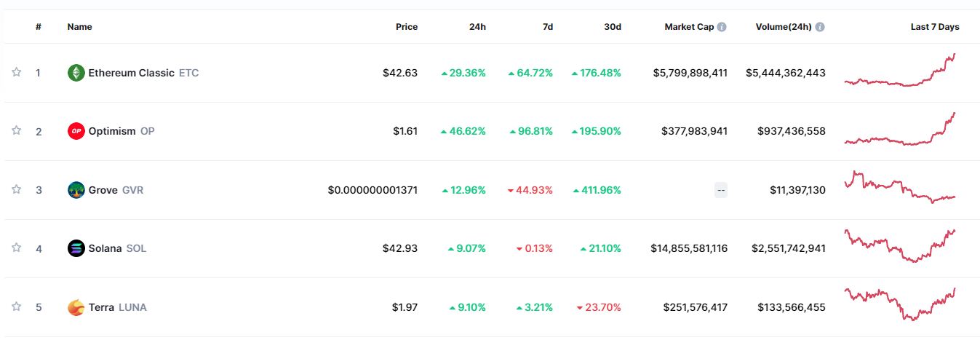Click the Solana coin logo
980x340 pixels.
point(76,248)
